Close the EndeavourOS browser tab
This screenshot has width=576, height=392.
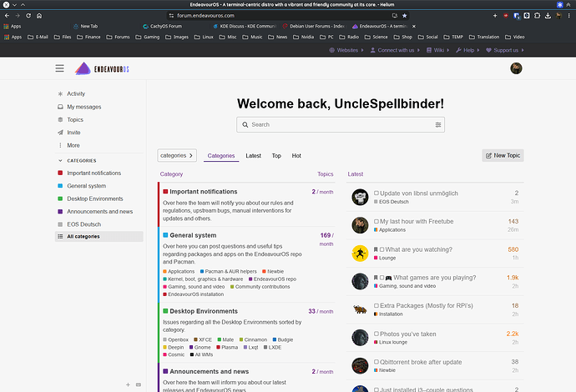[x=414, y=26]
